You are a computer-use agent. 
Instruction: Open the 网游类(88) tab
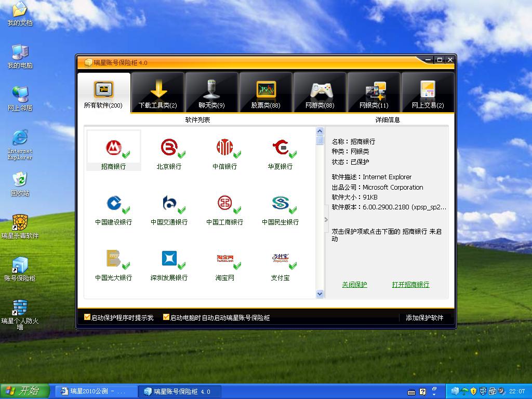320,92
